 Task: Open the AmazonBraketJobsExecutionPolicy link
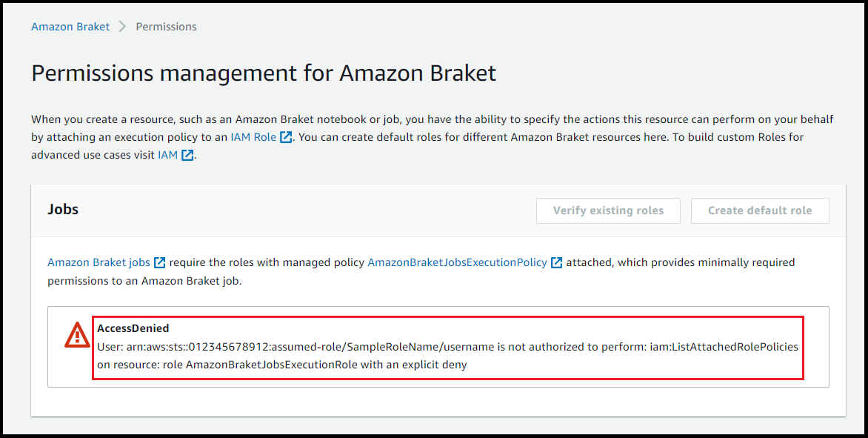[x=458, y=262]
